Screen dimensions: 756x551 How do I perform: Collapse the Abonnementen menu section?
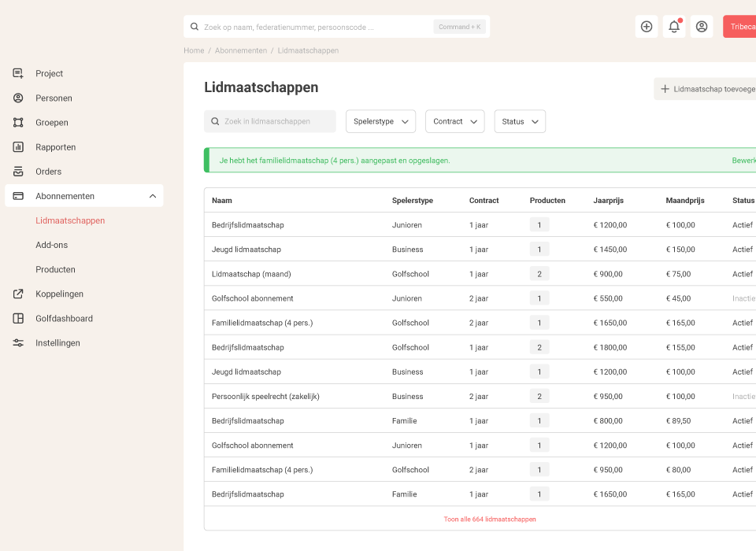(x=152, y=196)
